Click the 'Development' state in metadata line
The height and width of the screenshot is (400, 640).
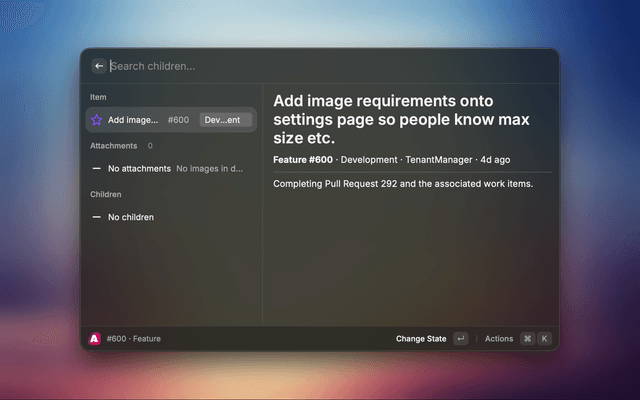point(369,160)
